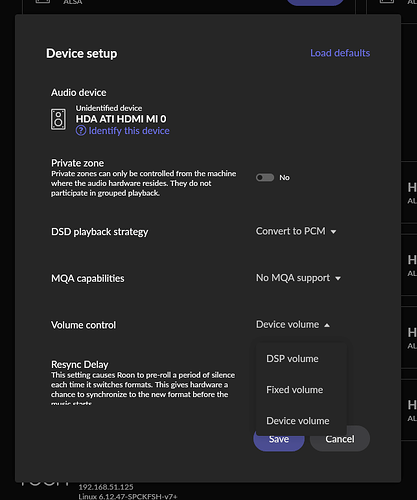Choose Fixed volume option
This screenshot has height=500, width=417.
coord(301,390)
